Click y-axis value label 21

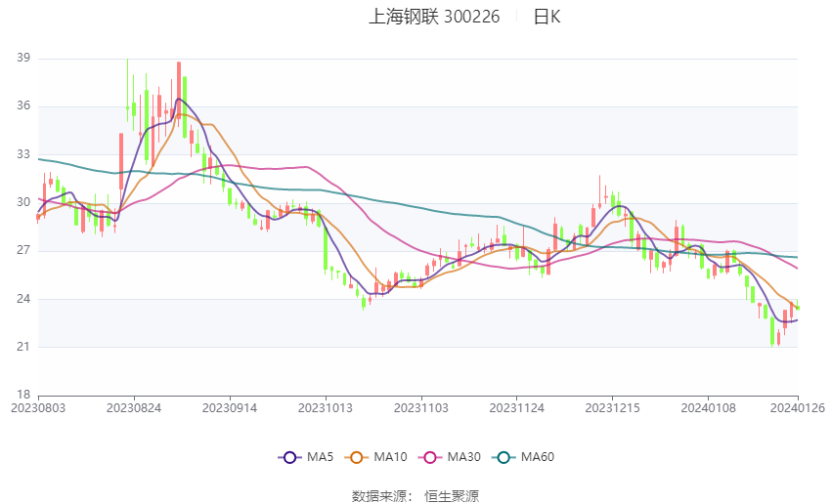[23, 347]
